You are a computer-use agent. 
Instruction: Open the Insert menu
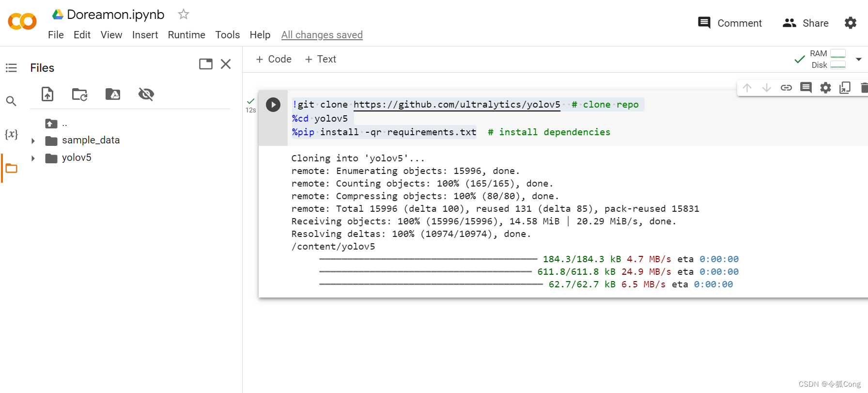(x=145, y=35)
